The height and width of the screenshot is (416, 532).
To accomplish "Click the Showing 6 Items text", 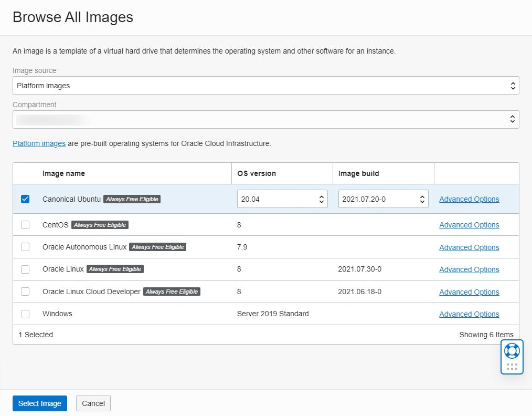I will (486, 335).
